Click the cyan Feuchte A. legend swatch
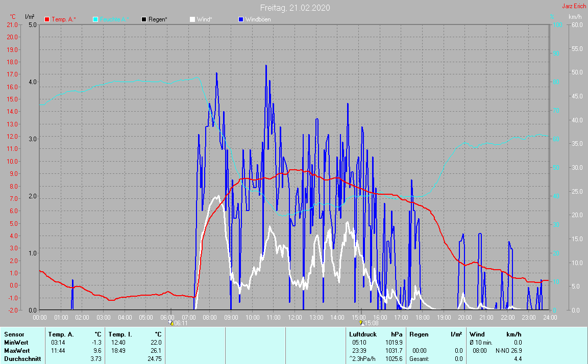The height and width of the screenshot is (364, 588). tap(95, 19)
